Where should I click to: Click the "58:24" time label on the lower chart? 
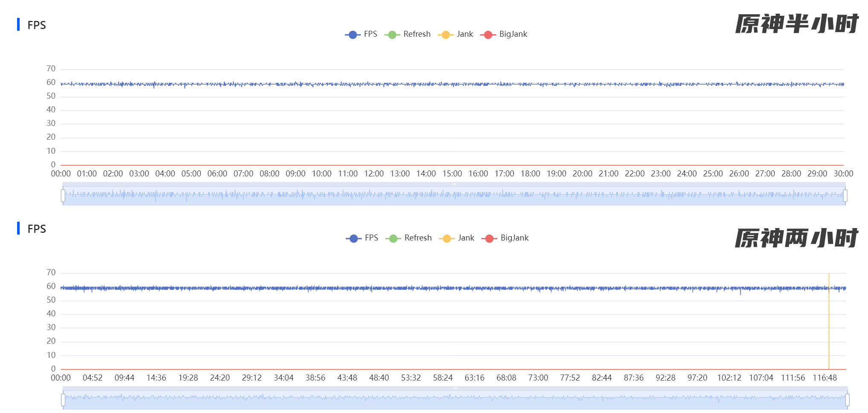tap(443, 378)
